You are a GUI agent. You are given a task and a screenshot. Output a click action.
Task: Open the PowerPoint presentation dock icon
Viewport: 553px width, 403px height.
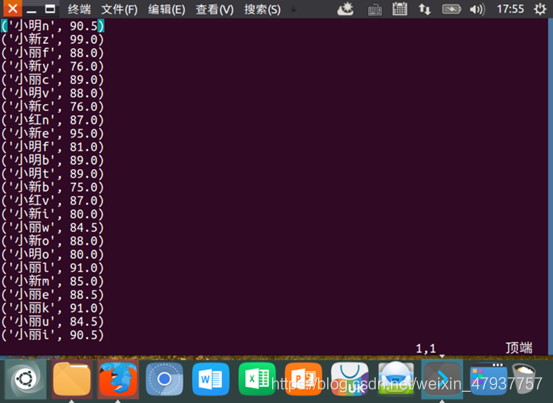[x=303, y=379]
